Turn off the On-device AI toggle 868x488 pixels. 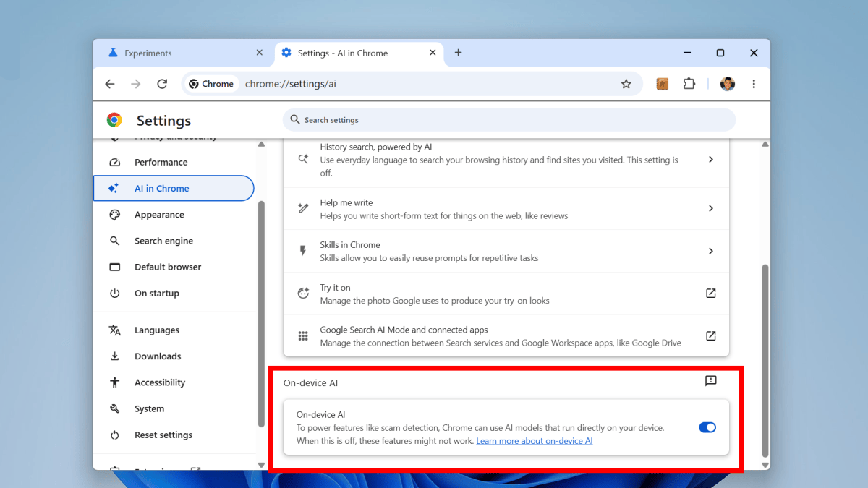point(707,427)
